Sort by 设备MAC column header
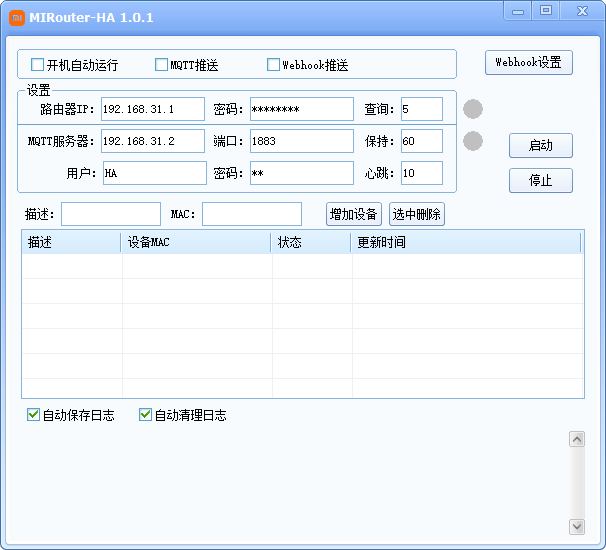This screenshot has height=550, width=606. [x=196, y=242]
